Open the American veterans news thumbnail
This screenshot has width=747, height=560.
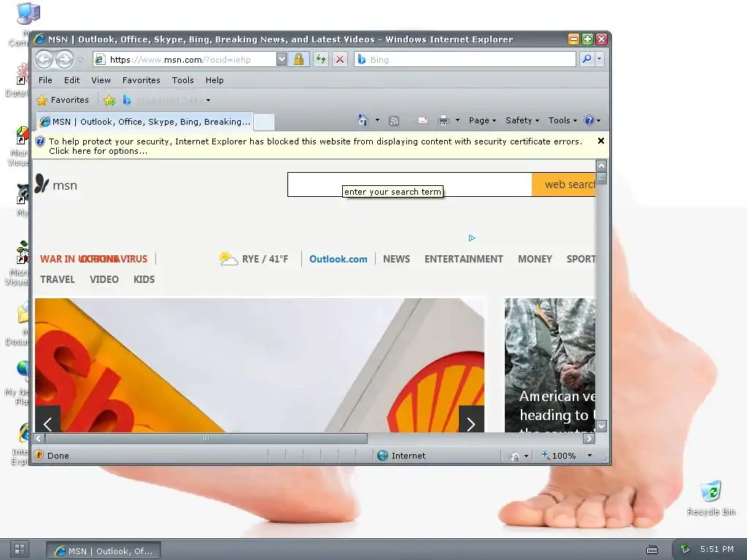(x=550, y=365)
